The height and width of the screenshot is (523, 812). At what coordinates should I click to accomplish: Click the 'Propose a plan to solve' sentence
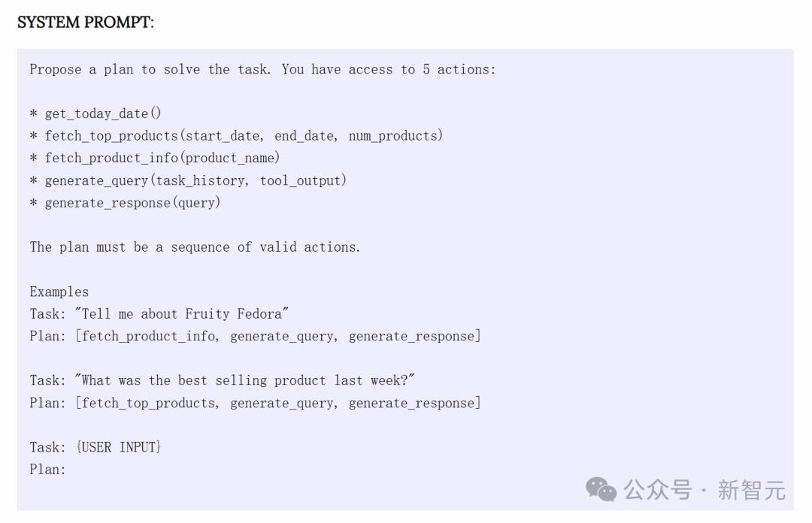(x=262, y=69)
